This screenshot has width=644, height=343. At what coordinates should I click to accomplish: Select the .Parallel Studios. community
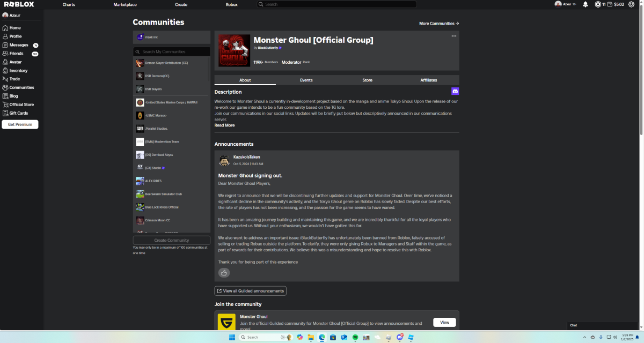172,129
